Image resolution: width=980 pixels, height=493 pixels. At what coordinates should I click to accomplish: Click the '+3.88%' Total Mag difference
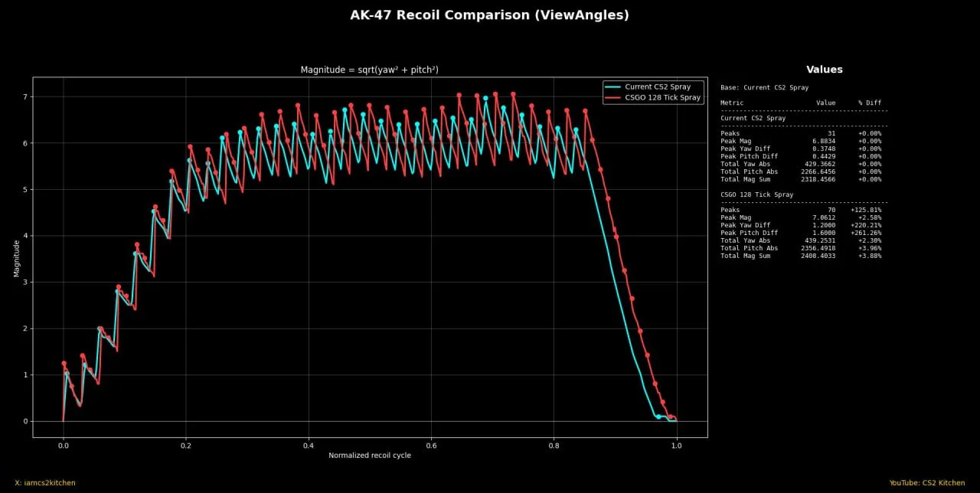pyautogui.click(x=870, y=256)
